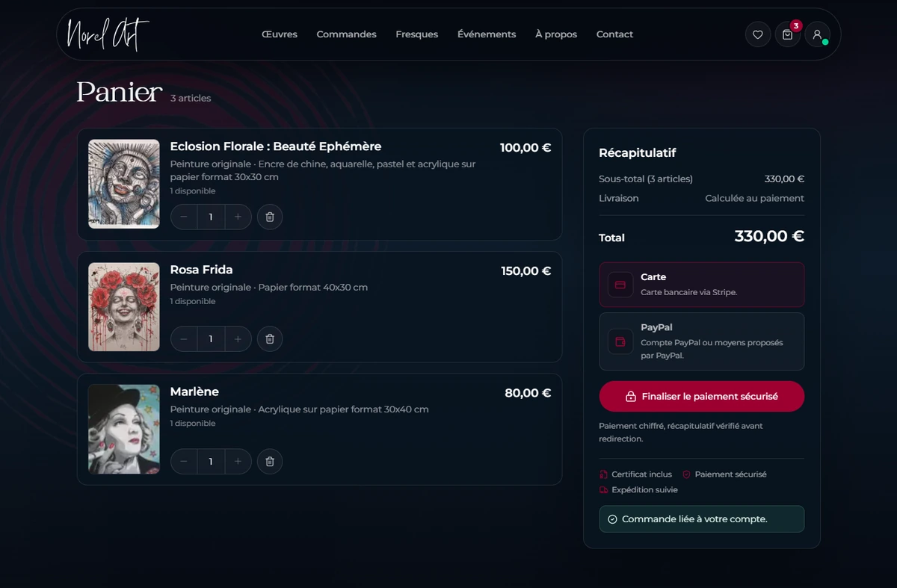Open the Fresques section
The width and height of the screenshot is (897, 588).
416,34
